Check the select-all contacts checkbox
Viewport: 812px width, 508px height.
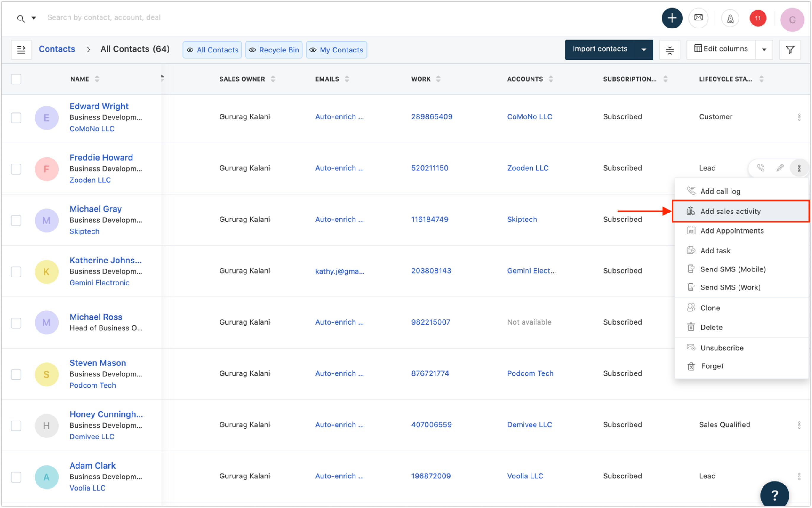pyautogui.click(x=16, y=79)
